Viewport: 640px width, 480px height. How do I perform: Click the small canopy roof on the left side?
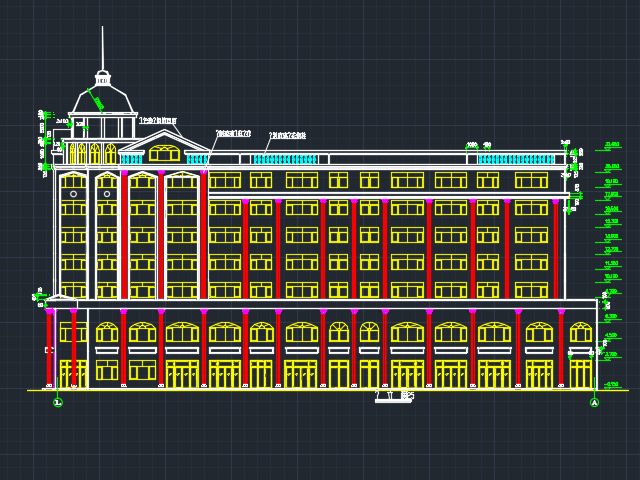click(x=61, y=300)
